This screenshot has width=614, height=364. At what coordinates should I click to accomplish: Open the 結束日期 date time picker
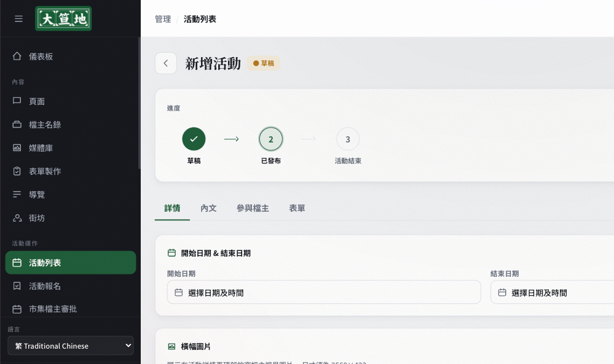tap(552, 292)
